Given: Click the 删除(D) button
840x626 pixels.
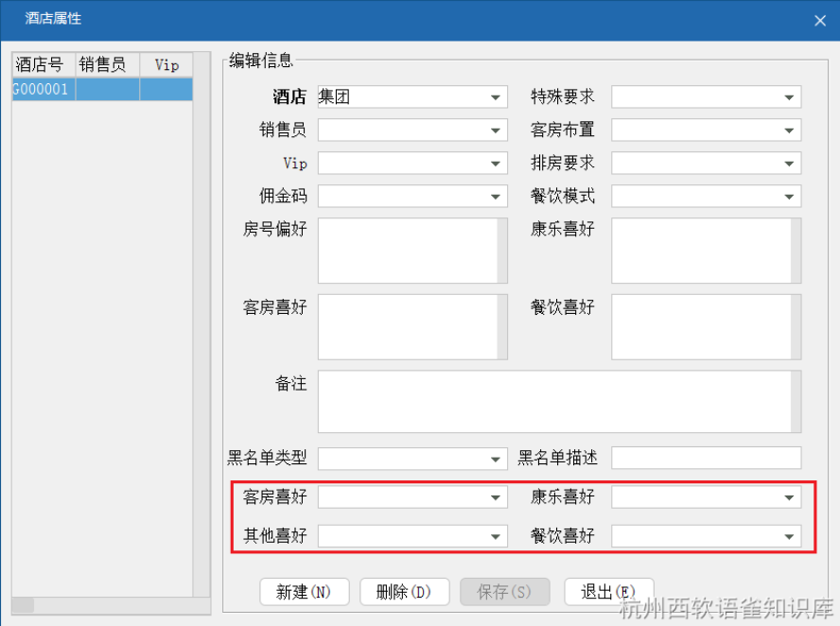Looking at the screenshot, I should (405, 592).
